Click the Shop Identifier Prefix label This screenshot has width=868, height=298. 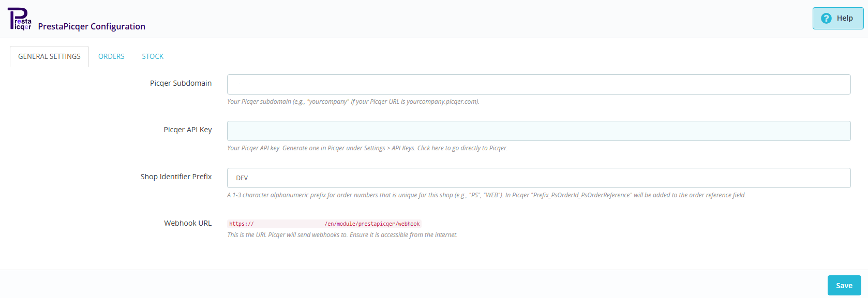[x=176, y=177]
